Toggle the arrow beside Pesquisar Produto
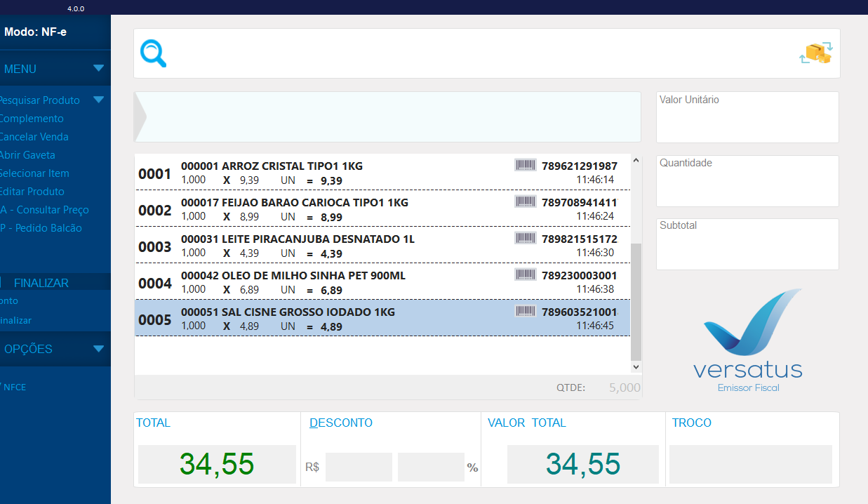 (x=98, y=100)
